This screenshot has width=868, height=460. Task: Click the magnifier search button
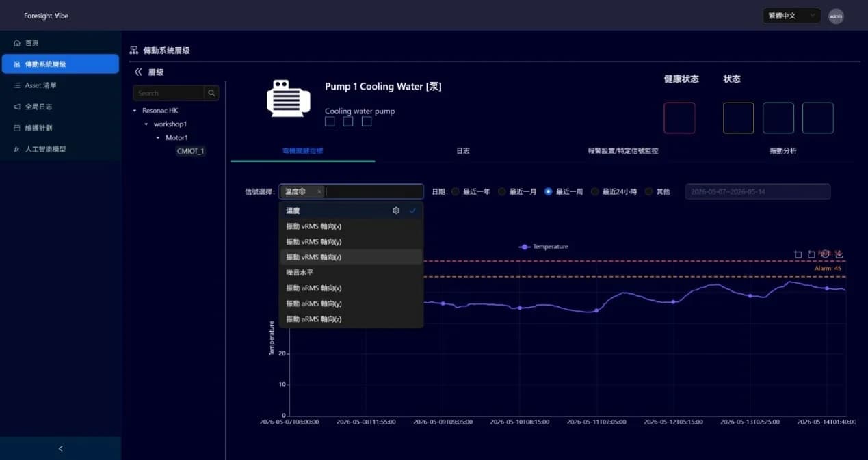pyautogui.click(x=211, y=93)
